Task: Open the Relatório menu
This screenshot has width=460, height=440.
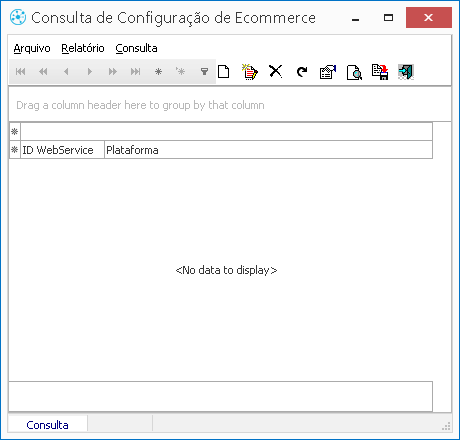Action: (83, 48)
